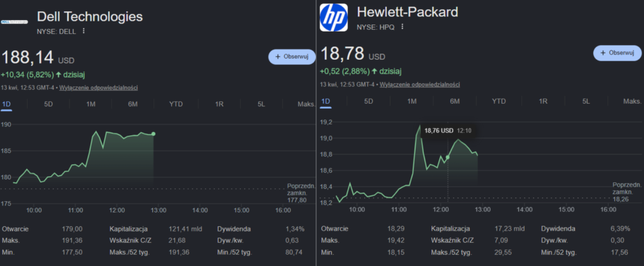Click the HP logo icon
644x266 pixels.
(x=333, y=18)
